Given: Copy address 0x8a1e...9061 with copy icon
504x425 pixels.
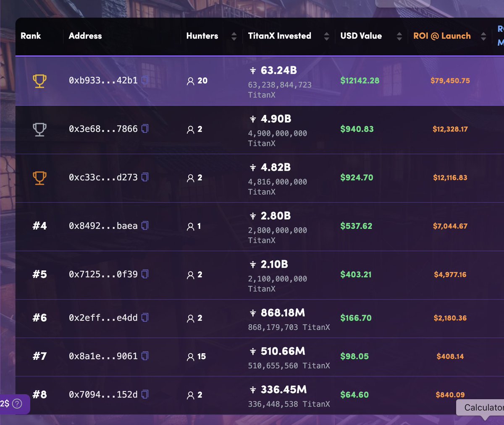Looking at the screenshot, I should click(x=145, y=356).
